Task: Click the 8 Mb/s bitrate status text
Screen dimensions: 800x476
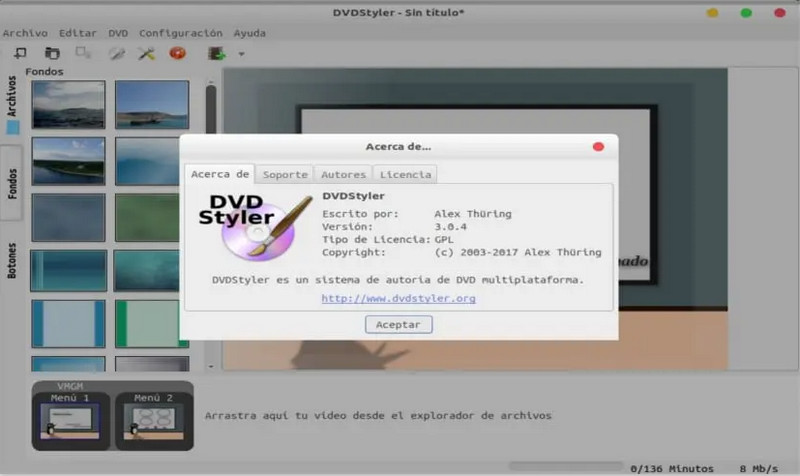Action: pyautogui.click(x=759, y=468)
